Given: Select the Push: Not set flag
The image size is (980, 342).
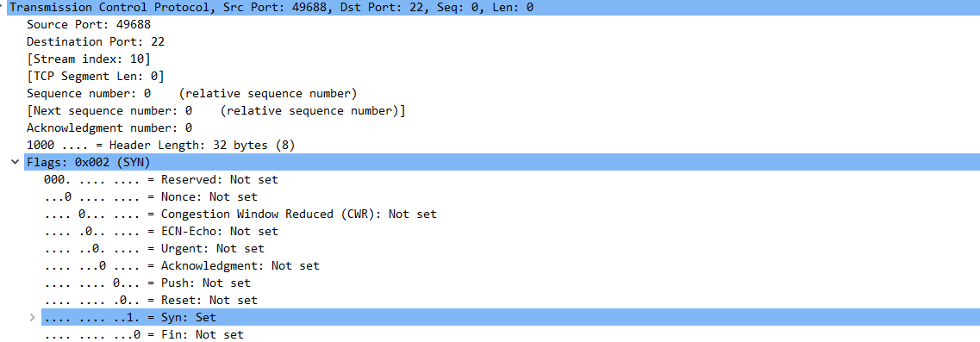Looking at the screenshot, I should tap(147, 283).
